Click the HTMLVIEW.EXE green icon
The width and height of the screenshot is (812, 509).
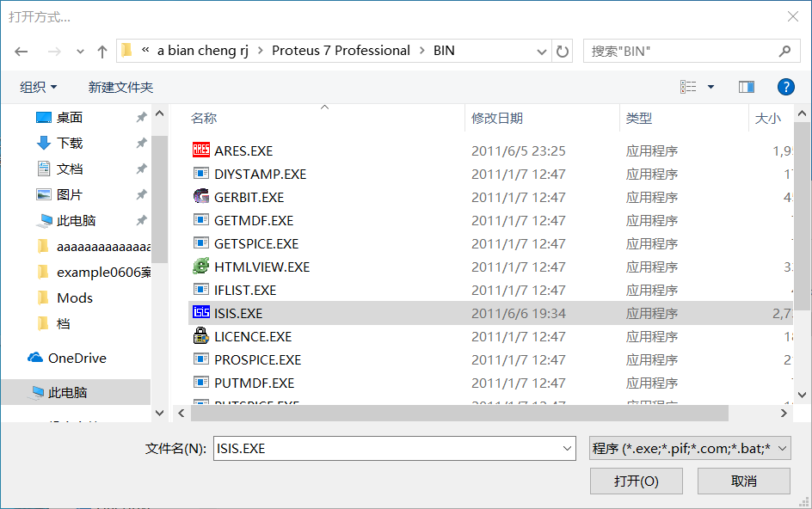point(201,267)
